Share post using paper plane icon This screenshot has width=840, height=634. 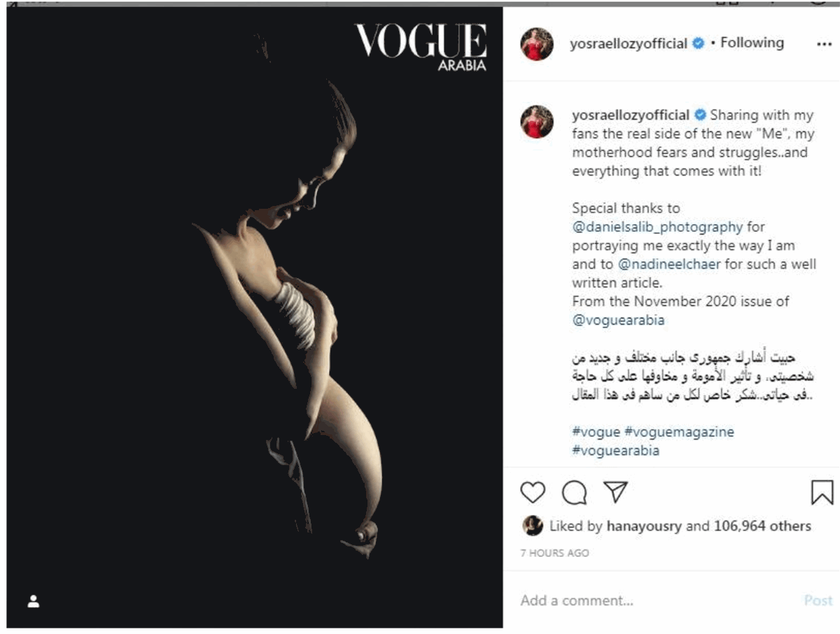click(x=615, y=492)
